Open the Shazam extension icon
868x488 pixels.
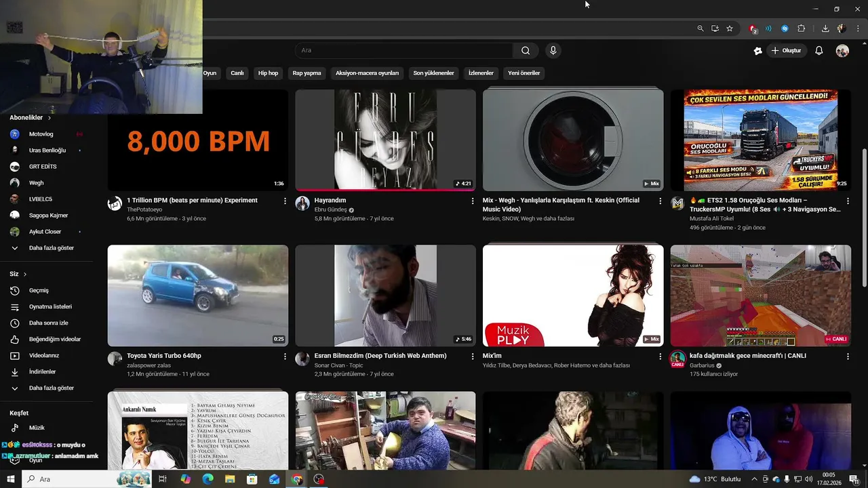click(x=785, y=28)
